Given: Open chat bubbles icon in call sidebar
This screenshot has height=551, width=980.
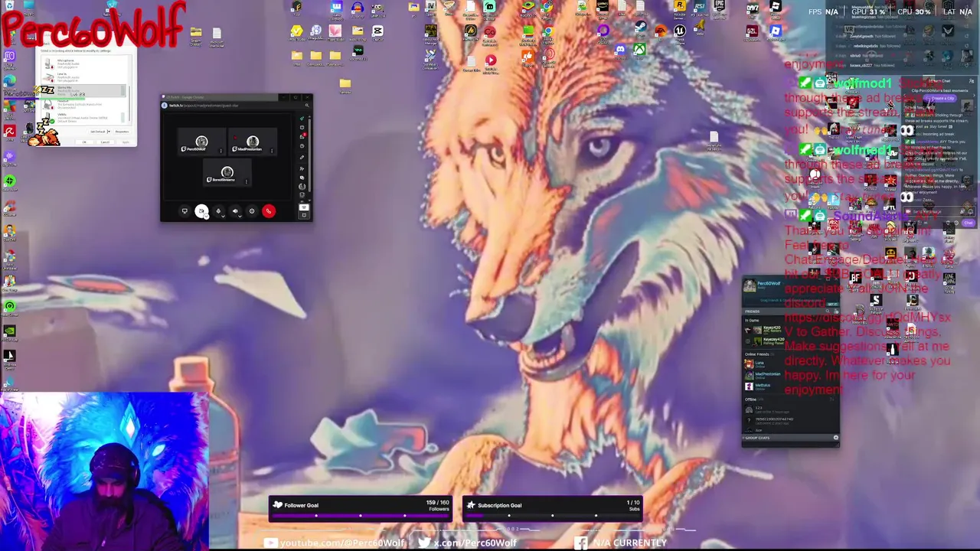Looking at the screenshot, I should [302, 178].
